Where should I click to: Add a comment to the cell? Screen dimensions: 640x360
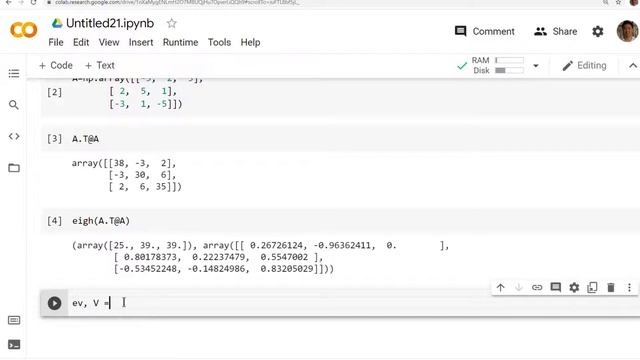pos(556,287)
